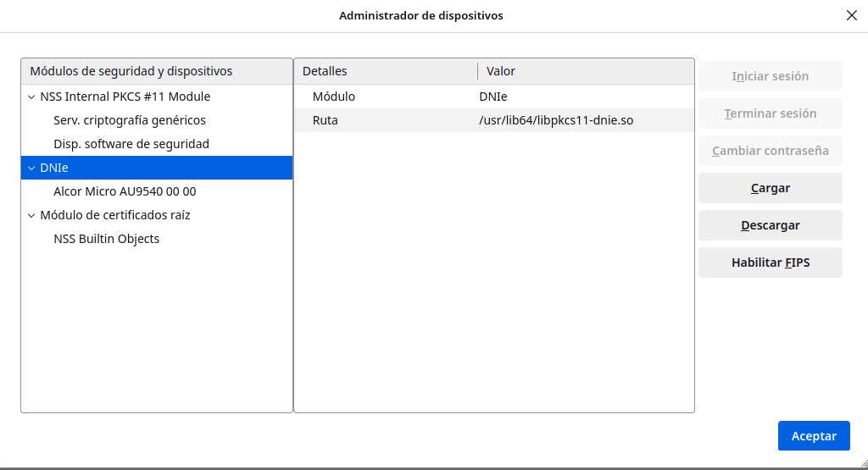Viewport: 868px width, 470px height.
Task: Select the Ruta details row
Action: [x=493, y=120]
